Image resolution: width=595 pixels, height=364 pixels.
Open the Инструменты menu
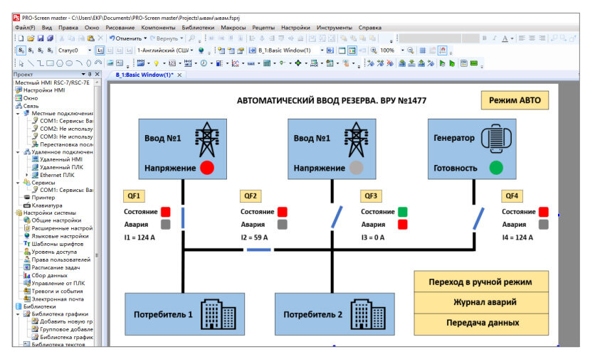pos(335,28)
